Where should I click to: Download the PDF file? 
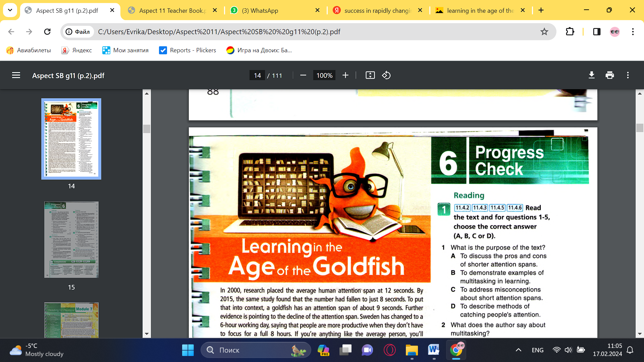pyautogui.click(x=592, y=75)
